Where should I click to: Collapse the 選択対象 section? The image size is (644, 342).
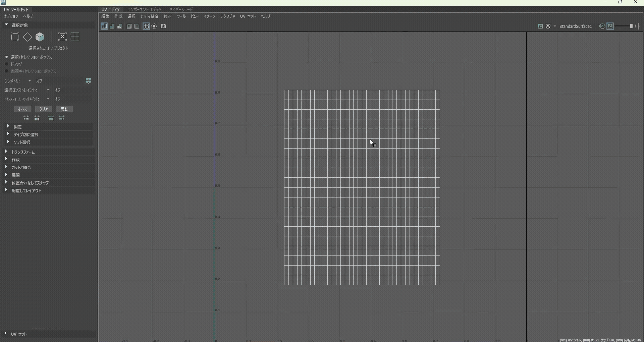(x=49, y=25)
